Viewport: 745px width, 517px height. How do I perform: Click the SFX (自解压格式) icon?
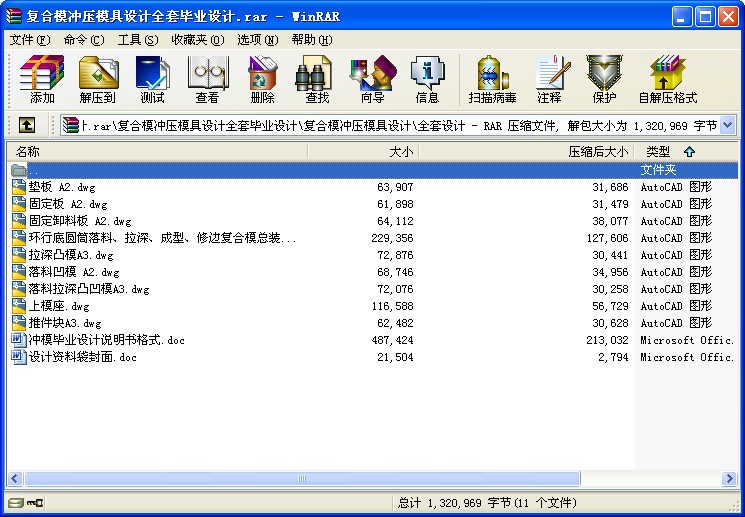[667, 80]
